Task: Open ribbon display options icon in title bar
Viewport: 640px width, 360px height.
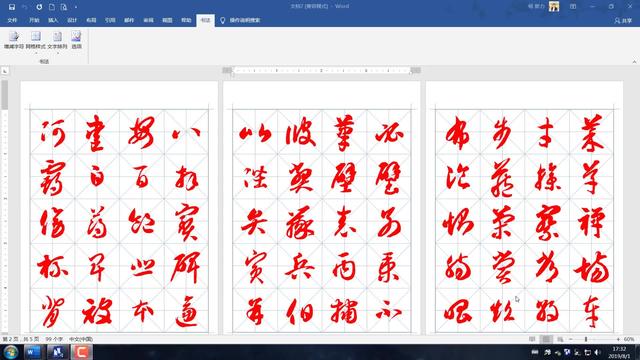Action: [x=573, y=7]
